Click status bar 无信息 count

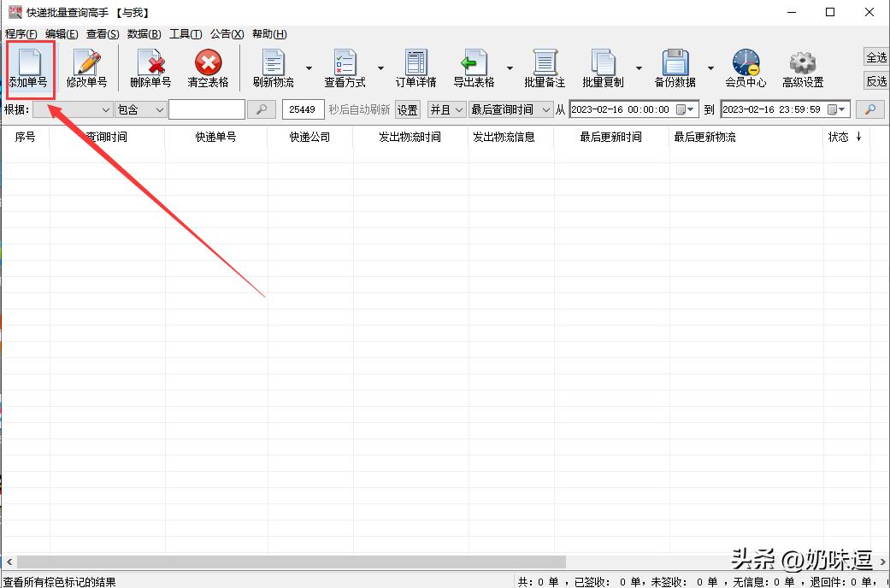(764, 582)
